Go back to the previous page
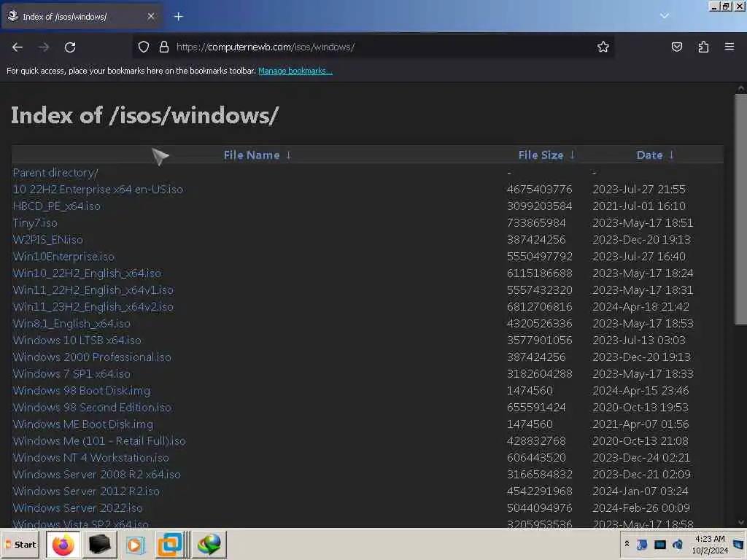This screenshot has height=560, width=747. pos(18,47)
